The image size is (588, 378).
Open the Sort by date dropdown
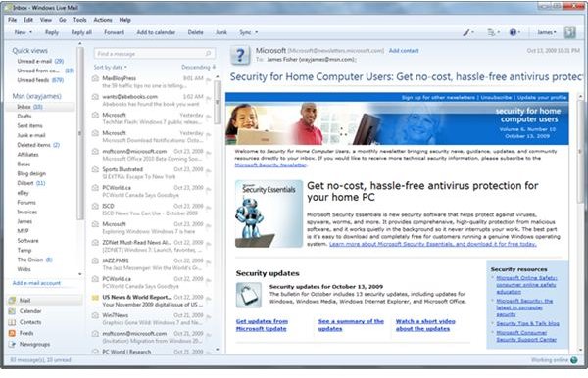(110, 67)
